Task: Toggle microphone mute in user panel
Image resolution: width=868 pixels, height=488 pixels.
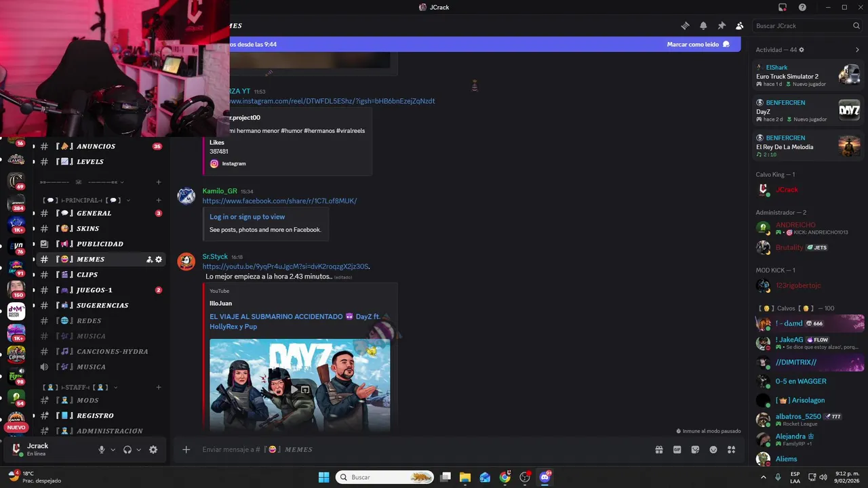Action: 102,449
